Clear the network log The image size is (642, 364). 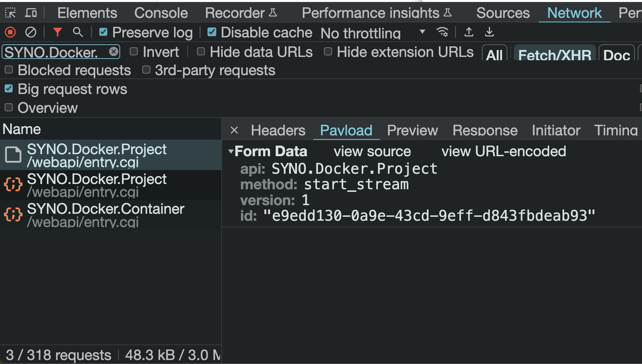[x=31, y=32]
